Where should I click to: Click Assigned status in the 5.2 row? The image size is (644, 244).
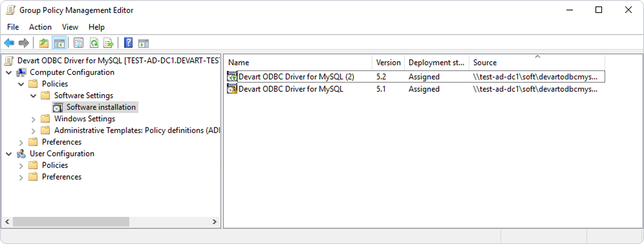click(424, 77)
